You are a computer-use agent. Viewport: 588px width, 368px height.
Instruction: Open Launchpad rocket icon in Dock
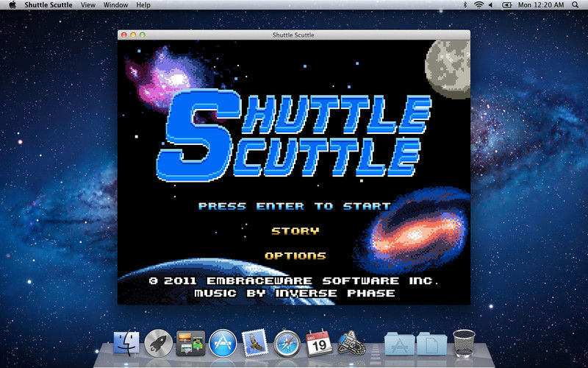coord(159,343)
